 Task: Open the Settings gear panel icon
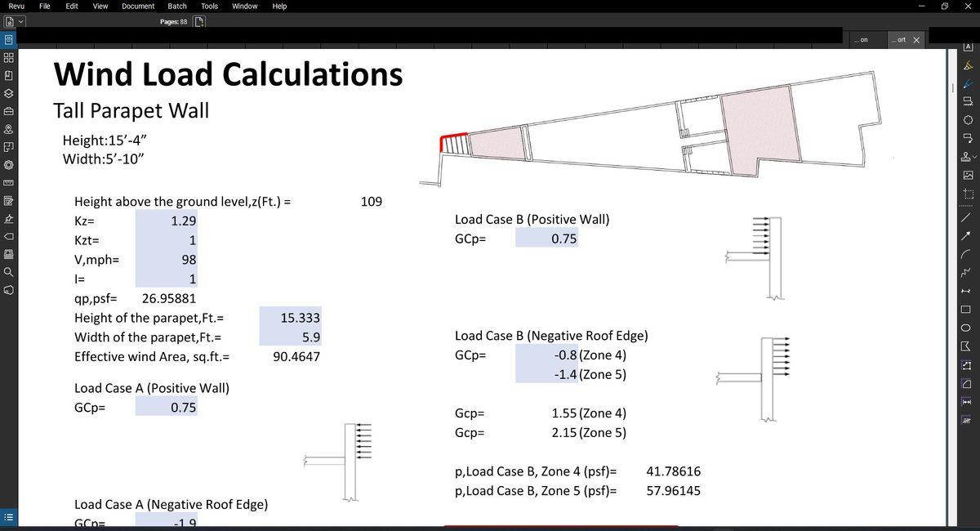(x=8, y=166)
